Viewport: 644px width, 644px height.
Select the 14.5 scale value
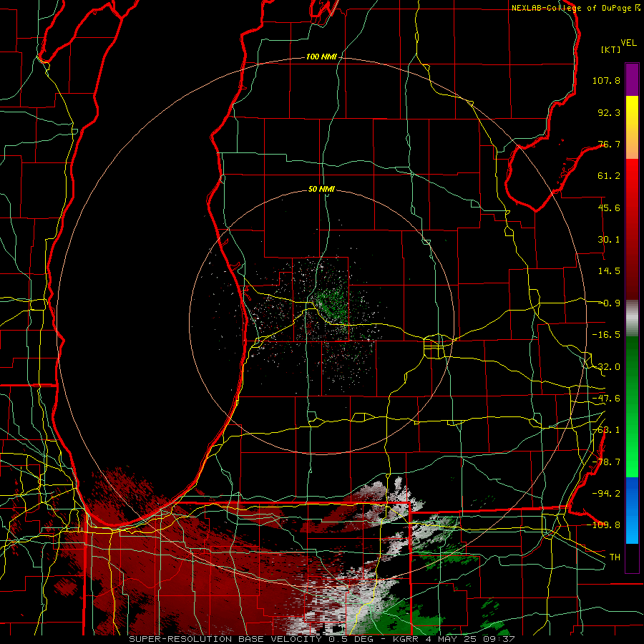609,271
